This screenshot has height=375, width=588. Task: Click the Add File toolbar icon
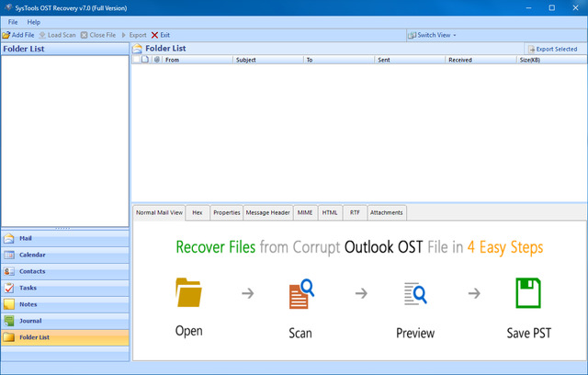6,35
